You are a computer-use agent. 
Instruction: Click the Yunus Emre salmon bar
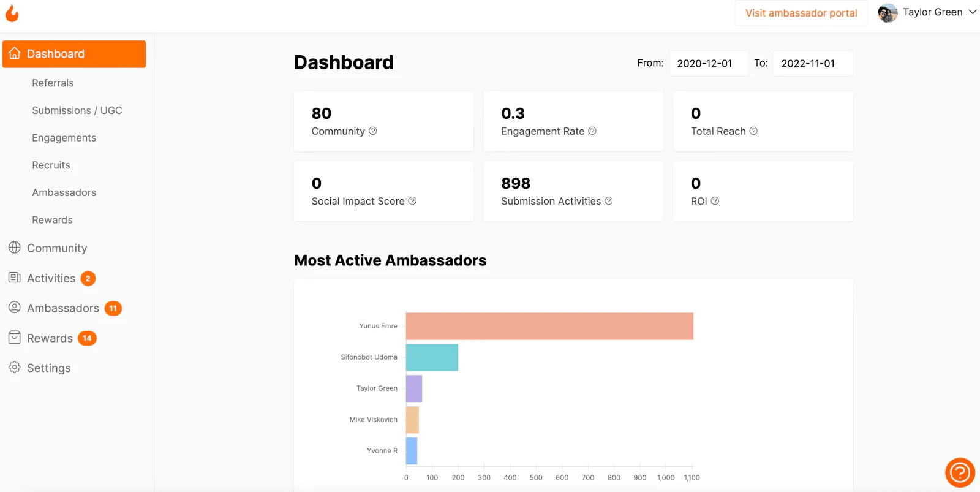point(549,326)
